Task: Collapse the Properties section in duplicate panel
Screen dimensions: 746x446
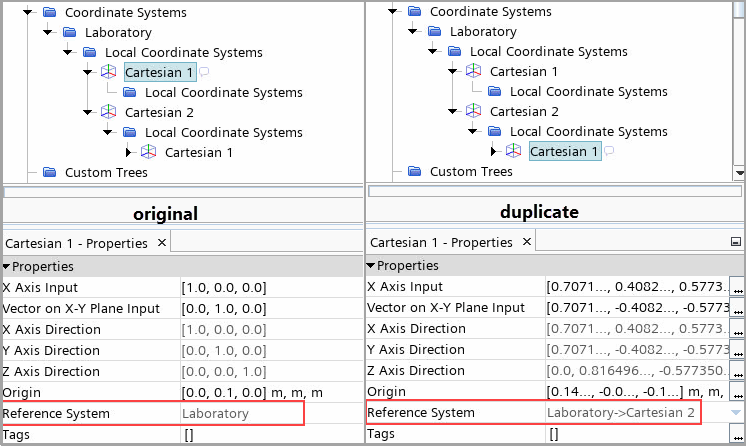Action: click(x=372, y=266)
